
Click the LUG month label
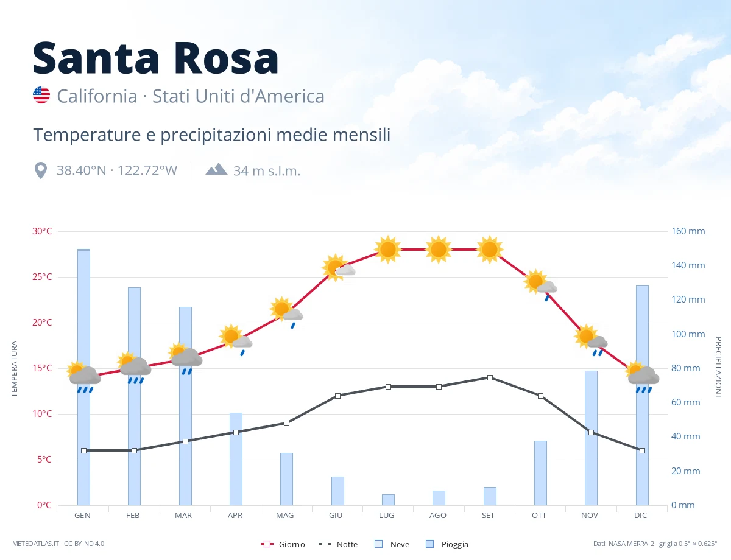387,515
